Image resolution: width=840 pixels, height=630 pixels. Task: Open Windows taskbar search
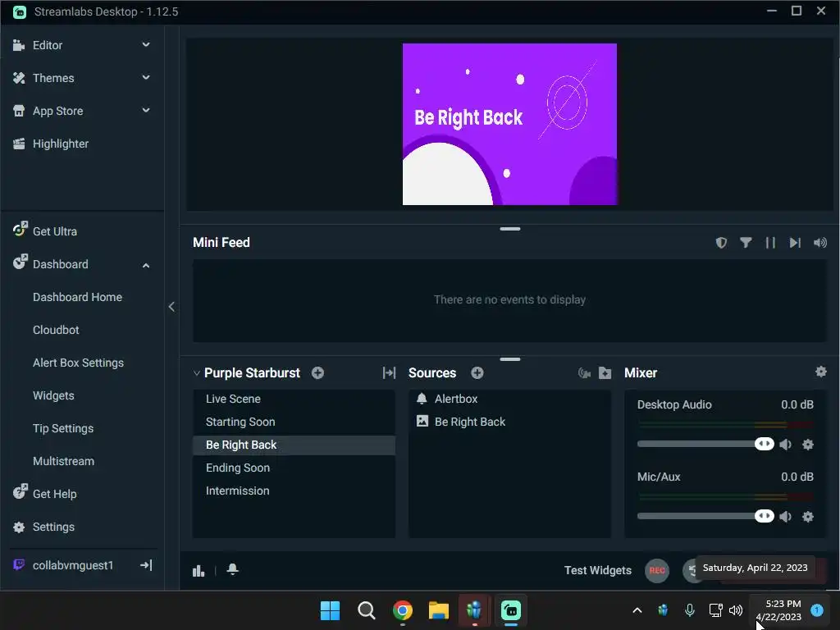click(x=367, y=610)
